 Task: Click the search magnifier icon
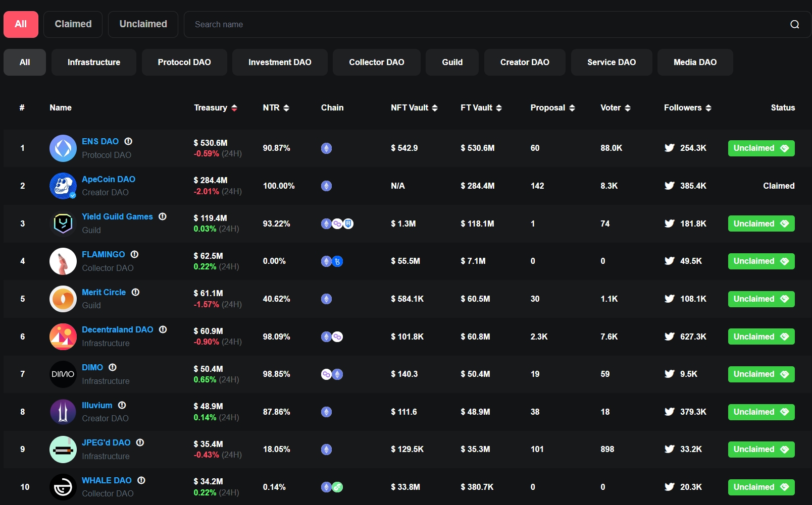(794, 24)
